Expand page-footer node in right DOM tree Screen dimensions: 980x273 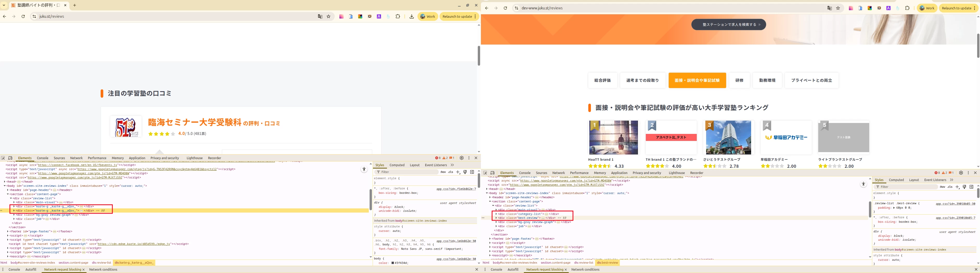pyautogui.click(x=490, y=239)
